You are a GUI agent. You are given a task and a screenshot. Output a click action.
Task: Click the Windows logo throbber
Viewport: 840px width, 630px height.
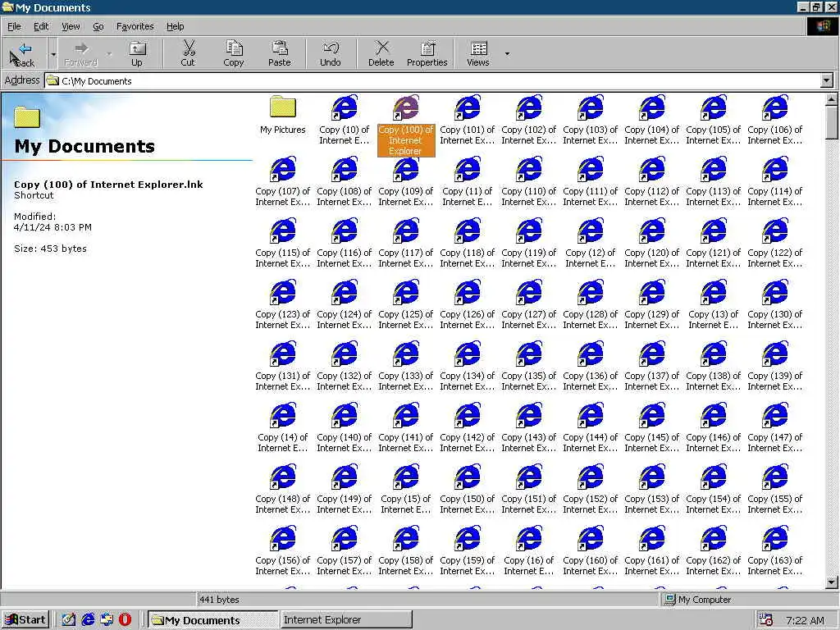822,26
